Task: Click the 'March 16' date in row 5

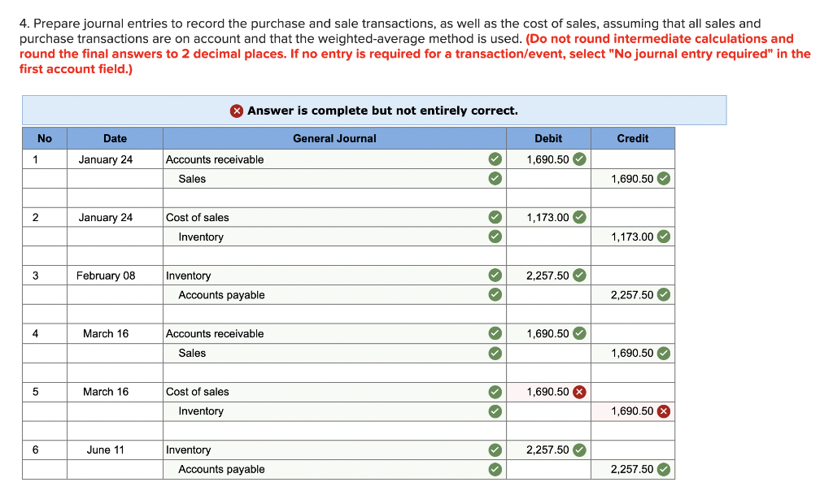Action: pyautogui.click(x=106, y=392)
